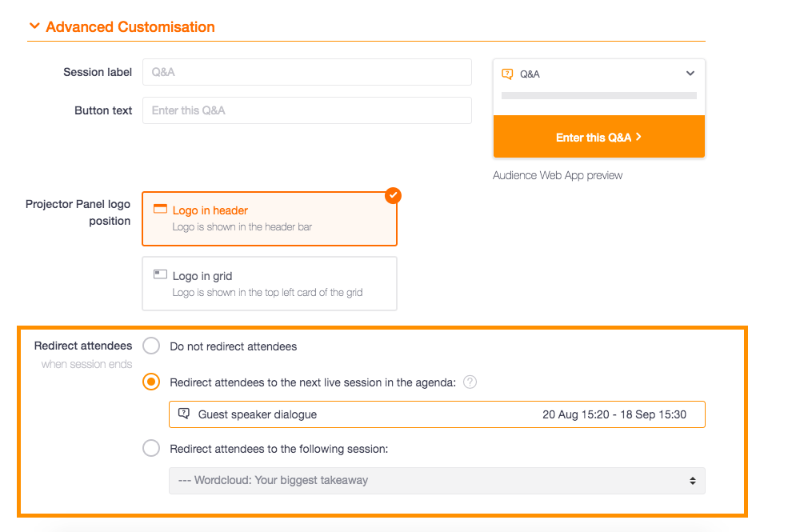Click the Advanced Customisation heading
The height and width of the screenshot is (532, 812).
pos(130,27)
